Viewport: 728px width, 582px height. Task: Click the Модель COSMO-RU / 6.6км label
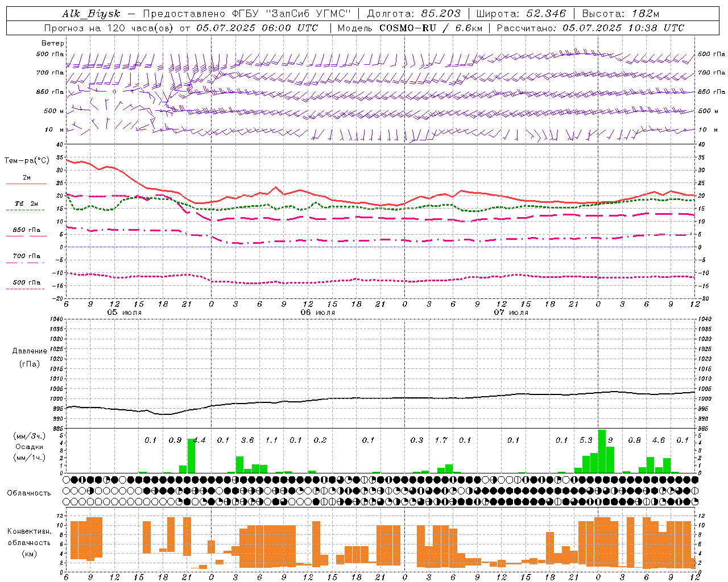(x=409, y=28)
